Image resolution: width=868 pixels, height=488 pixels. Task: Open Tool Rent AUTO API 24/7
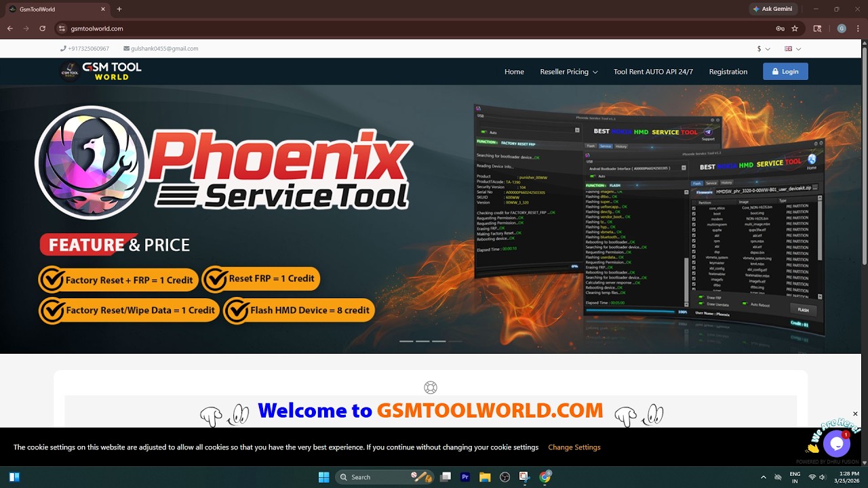pos(653,72)
